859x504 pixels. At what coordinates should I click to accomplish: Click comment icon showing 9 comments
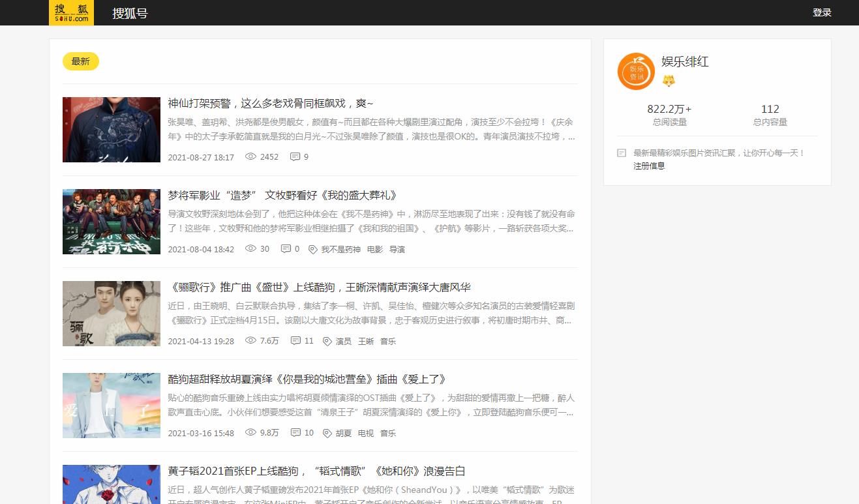[x=295, y=157]
